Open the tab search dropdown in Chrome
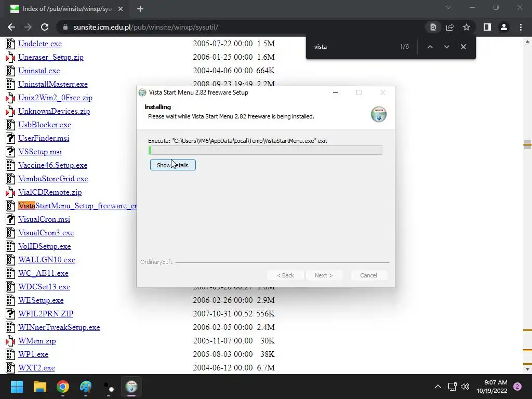The image size is (532, 399). click(448, 7)
